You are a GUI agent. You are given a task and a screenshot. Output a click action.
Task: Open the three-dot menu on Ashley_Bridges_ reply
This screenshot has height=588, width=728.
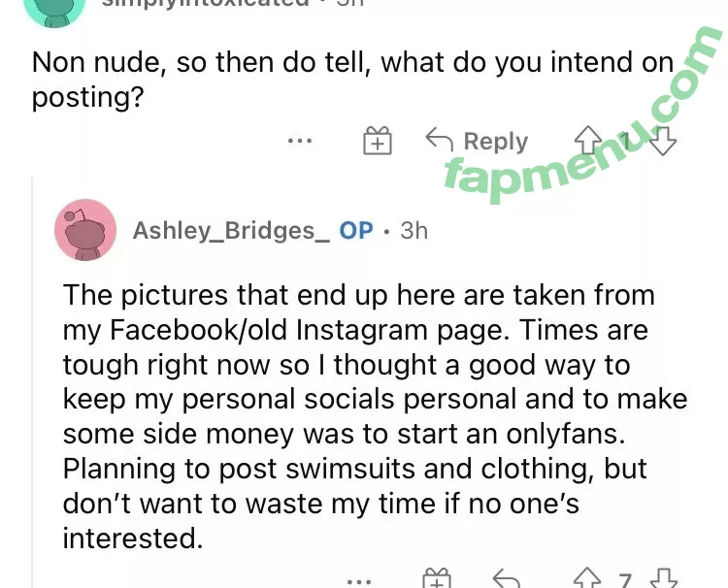359,581
